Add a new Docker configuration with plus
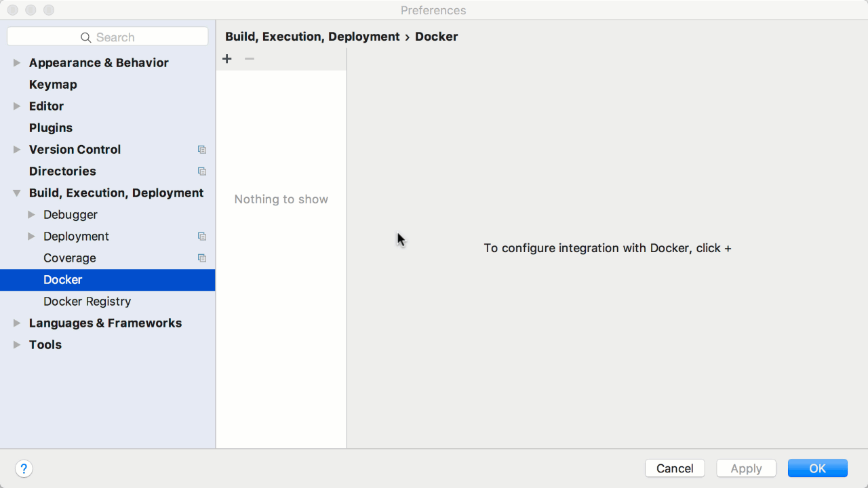This screenshot has height=488, width=868. [227, 59]
